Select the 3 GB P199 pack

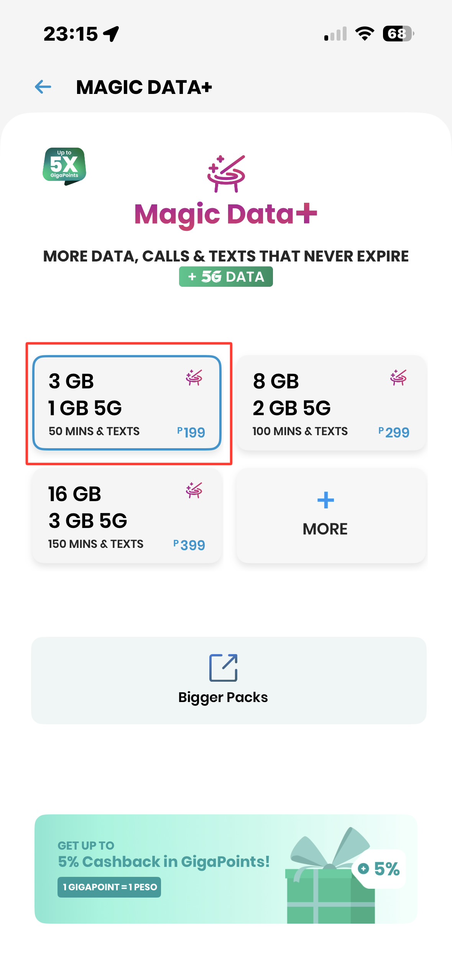click(x=127, y=403)
